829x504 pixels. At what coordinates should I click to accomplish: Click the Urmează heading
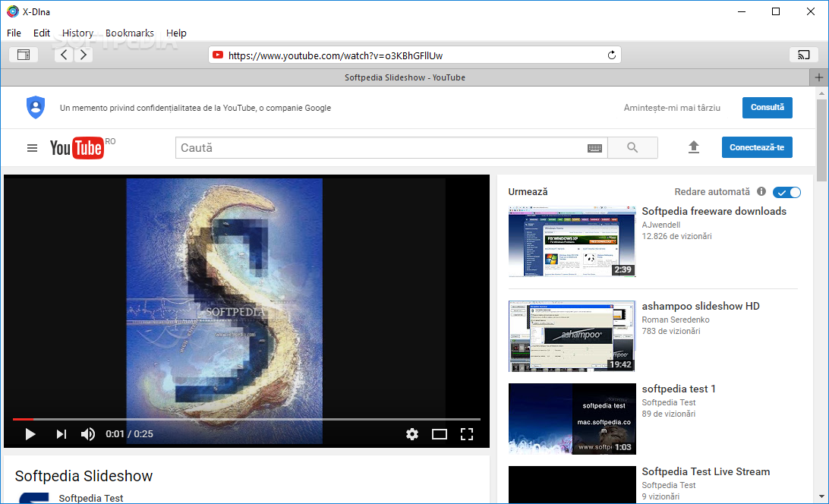(528, 192)
